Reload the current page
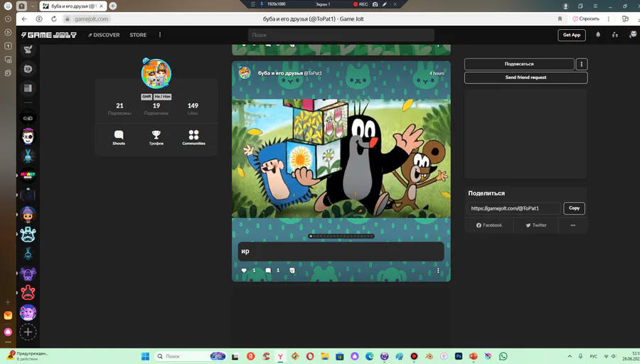This screenshot has height=364, width=640. point(54,18)
